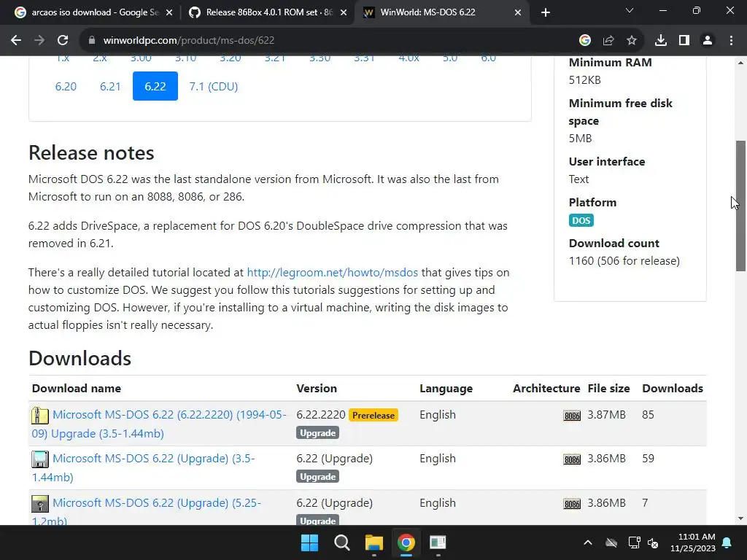Open Google icon in address bar
This screenshot has height=560, width=747.
pos(585,41)
